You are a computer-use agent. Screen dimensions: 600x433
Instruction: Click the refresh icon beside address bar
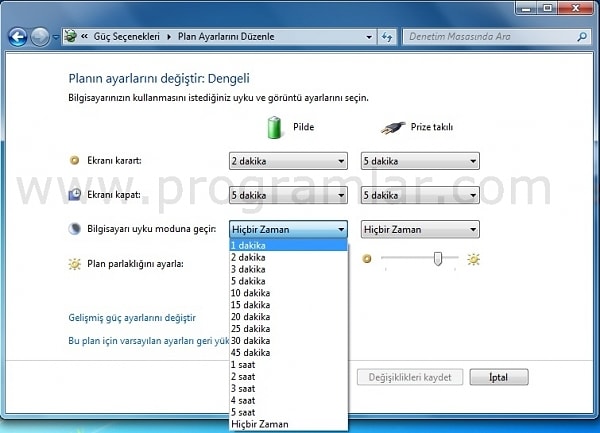[387, 37]
